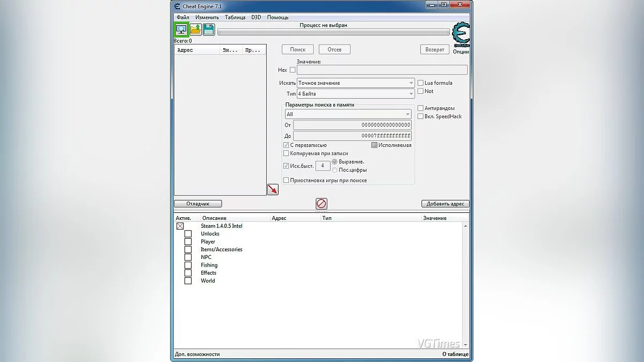
Task: Enable the Unlocks cheat entry checkbox
Action: pyautogui.click(x=188, y=234)
